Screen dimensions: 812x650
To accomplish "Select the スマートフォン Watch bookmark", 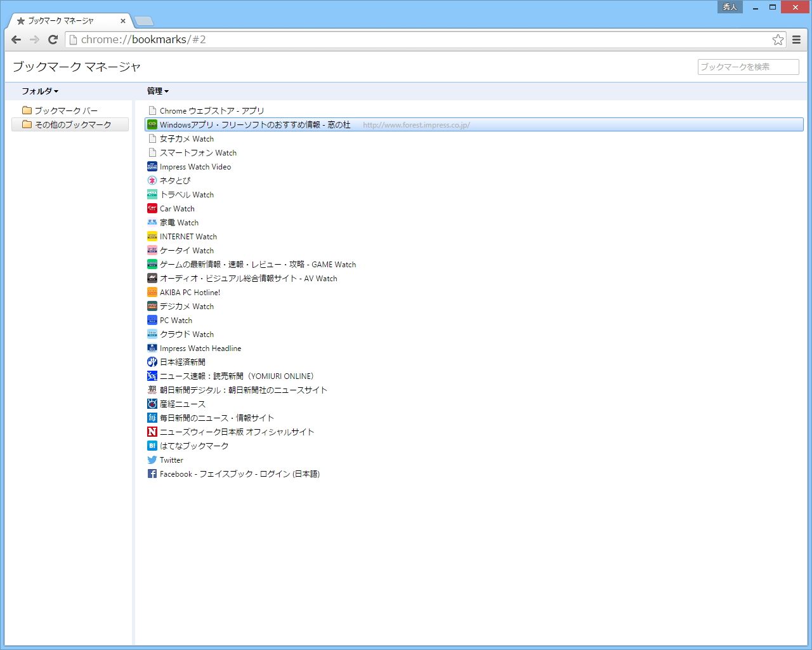I will [x=198, y=152].
